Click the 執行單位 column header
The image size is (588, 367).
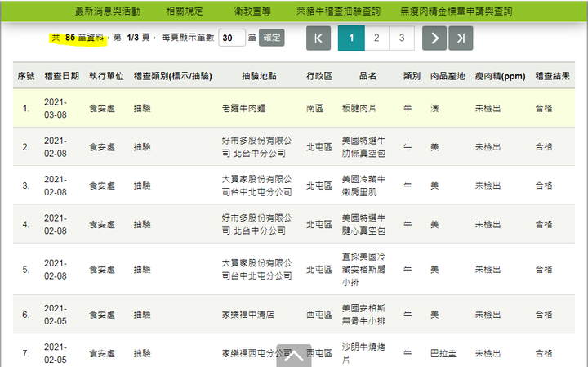pos(106,76)
